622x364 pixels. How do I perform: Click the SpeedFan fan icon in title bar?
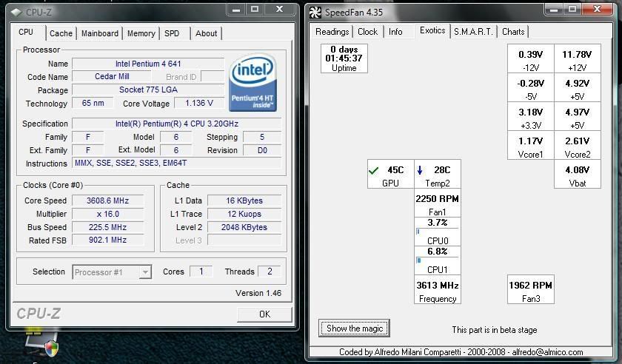tap(315, 13)
